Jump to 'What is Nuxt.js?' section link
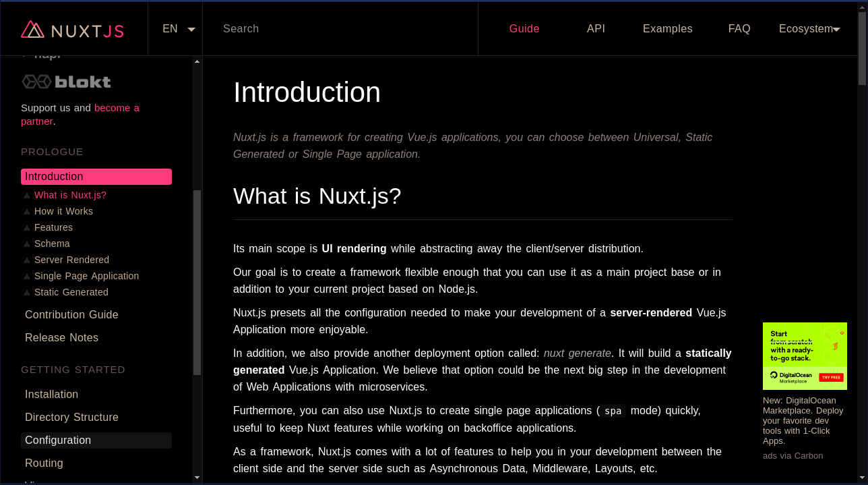 [x=70, y=195]
